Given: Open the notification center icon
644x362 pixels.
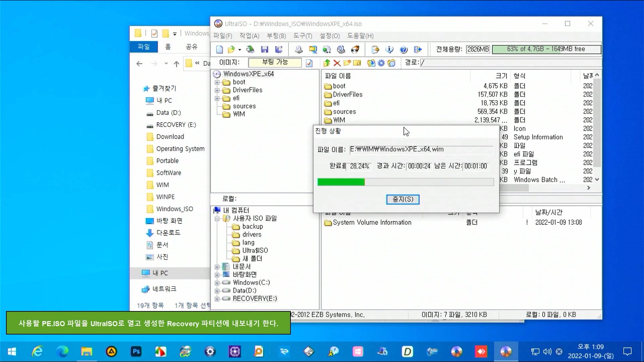Looking at the screenshot, I should pyautogui.click(x=627, y=352).
